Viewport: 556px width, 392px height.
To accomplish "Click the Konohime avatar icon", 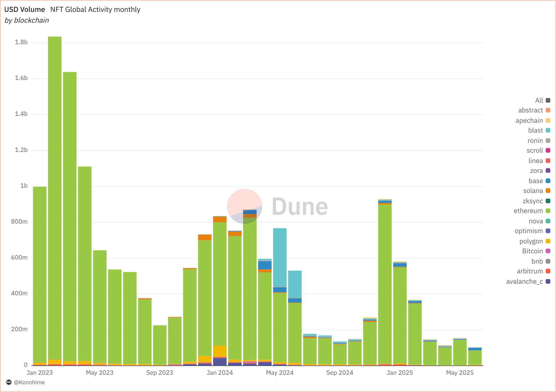I will point(9,382).
